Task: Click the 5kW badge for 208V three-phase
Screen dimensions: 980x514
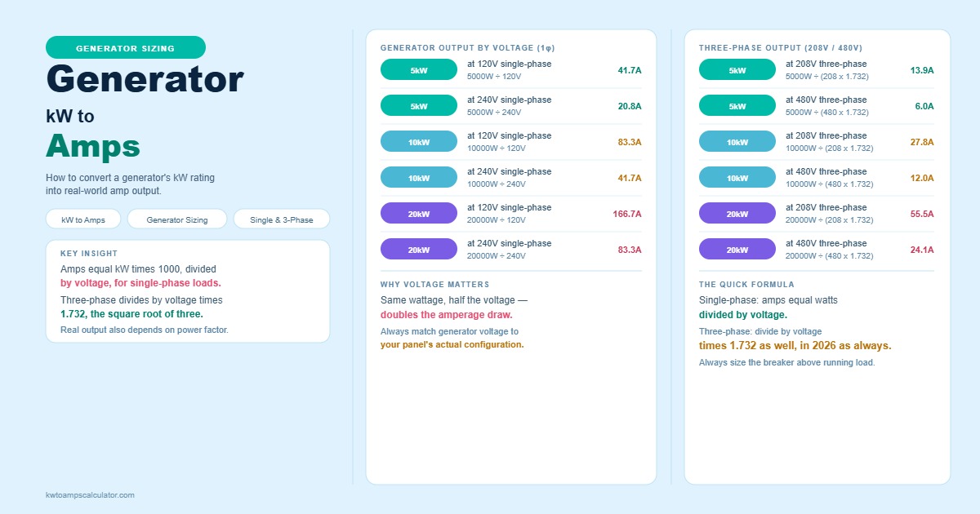Action: [737, 70]
